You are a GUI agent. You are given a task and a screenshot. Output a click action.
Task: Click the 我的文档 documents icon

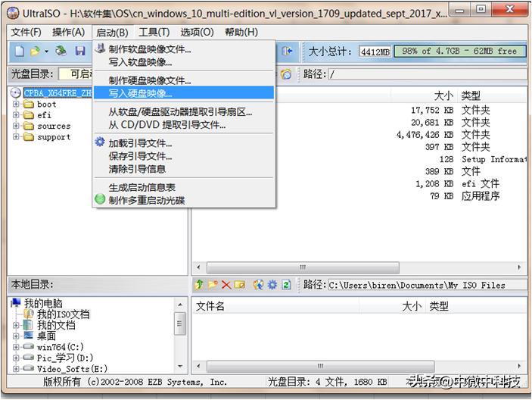[28, 325]
